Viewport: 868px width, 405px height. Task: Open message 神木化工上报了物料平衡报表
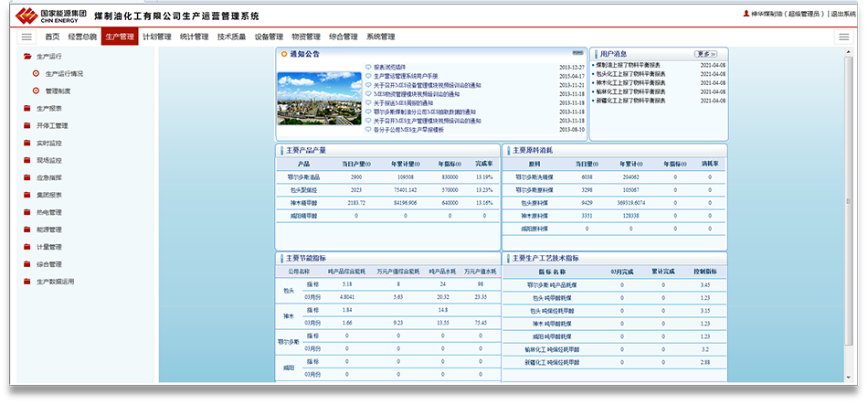click(630, 82)
